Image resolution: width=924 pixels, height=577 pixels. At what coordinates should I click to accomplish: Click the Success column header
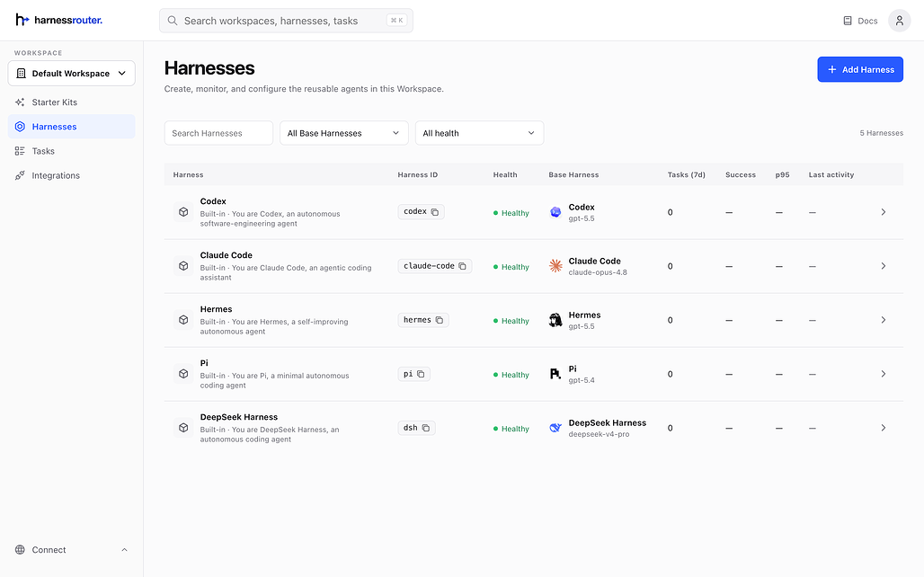pos(740,175)
